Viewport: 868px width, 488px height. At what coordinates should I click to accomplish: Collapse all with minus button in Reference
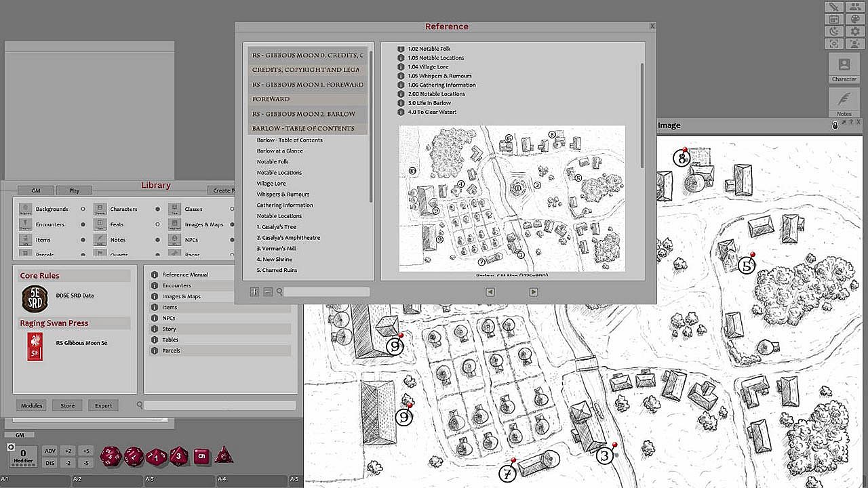268,291
